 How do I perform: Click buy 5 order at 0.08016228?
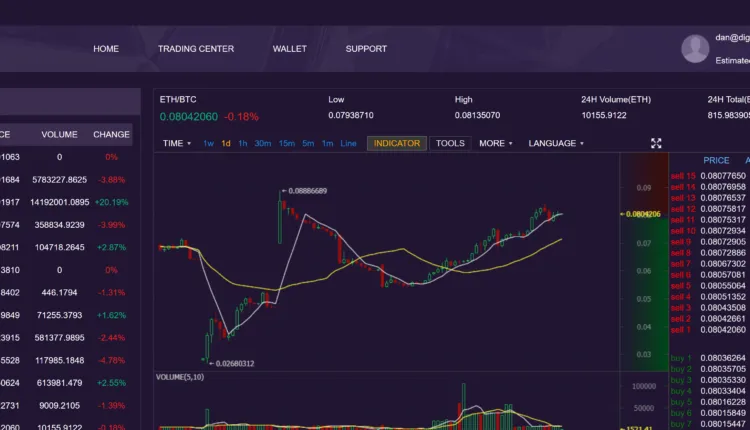(708, 402)
